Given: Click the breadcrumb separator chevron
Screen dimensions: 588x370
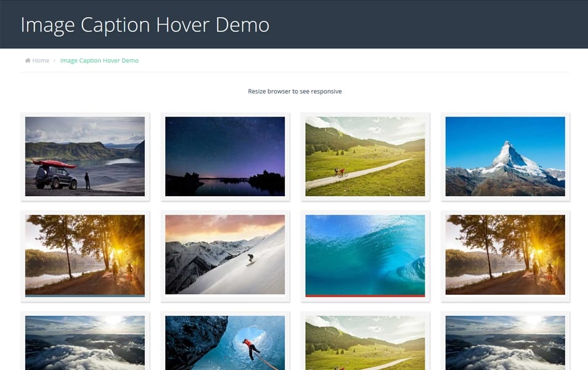Looking at the screenshot, I should (x=54, y=60).
